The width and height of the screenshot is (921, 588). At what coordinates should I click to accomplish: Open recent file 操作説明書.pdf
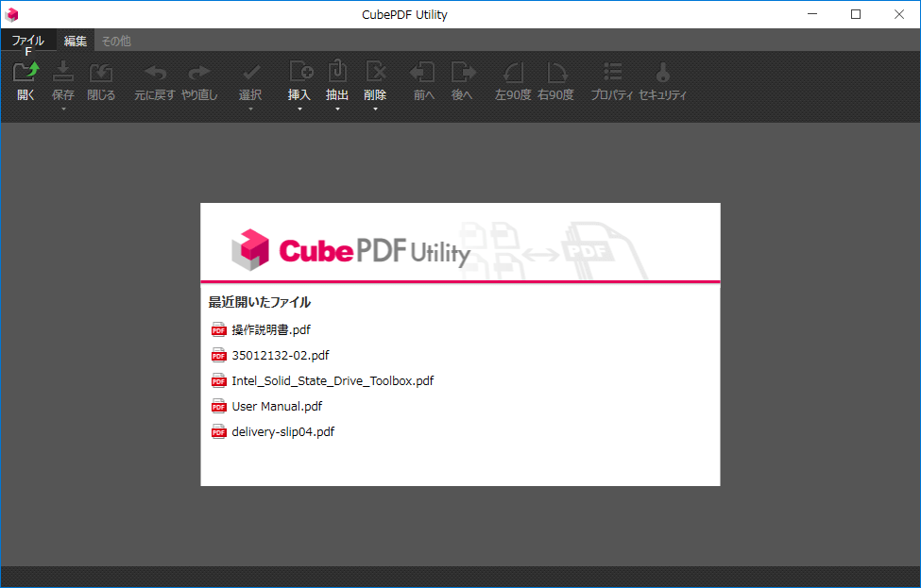click(x=271, y=329)
